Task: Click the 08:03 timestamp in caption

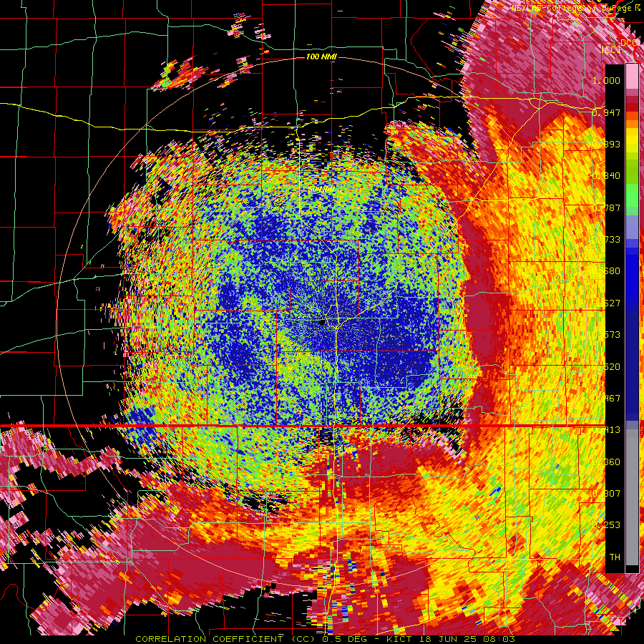Action: pos(498,639)
